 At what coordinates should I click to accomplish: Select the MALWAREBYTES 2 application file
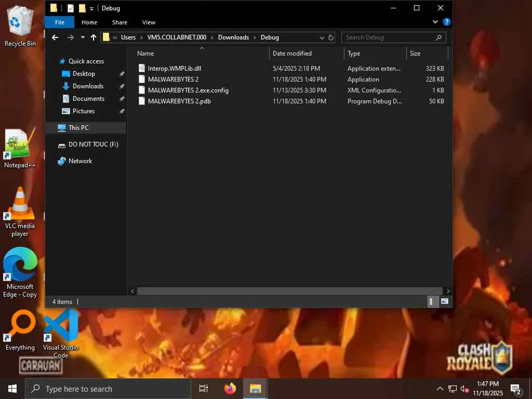click(173, 79)
